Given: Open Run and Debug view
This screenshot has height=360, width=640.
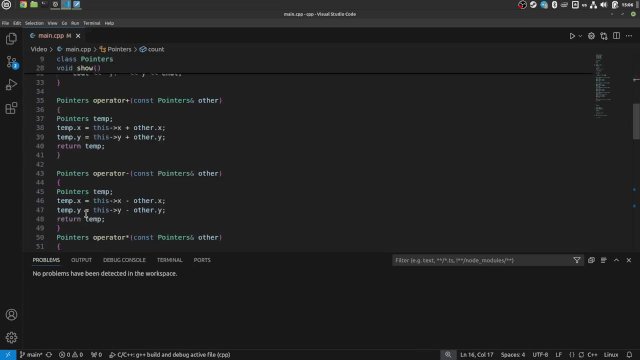Looking at the screenshot, I should (11, 85).
